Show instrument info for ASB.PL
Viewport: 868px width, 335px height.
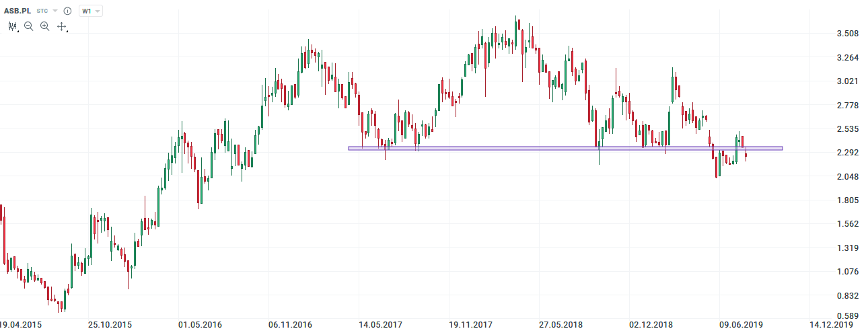pyautogui.click(x=67, y=11)
